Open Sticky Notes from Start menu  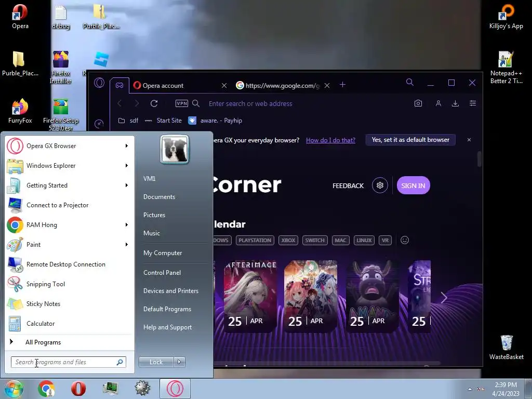tap(69, 303)
